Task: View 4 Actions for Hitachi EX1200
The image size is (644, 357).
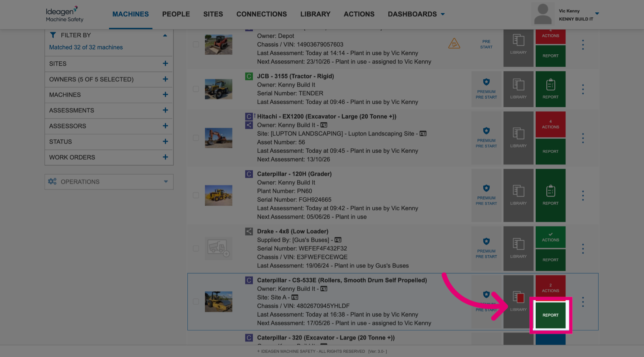Action: click(x=550, y=124)
